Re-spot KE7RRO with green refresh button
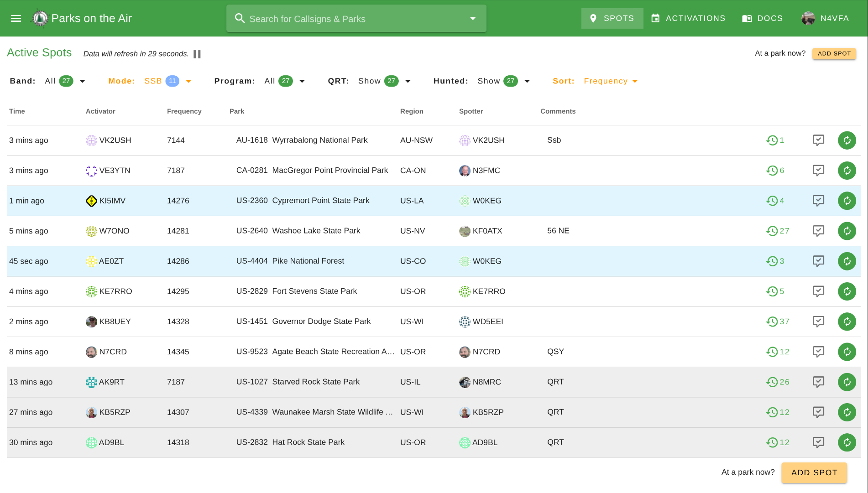The height and width of the screenshot is (493, 868). click(847, 291)
